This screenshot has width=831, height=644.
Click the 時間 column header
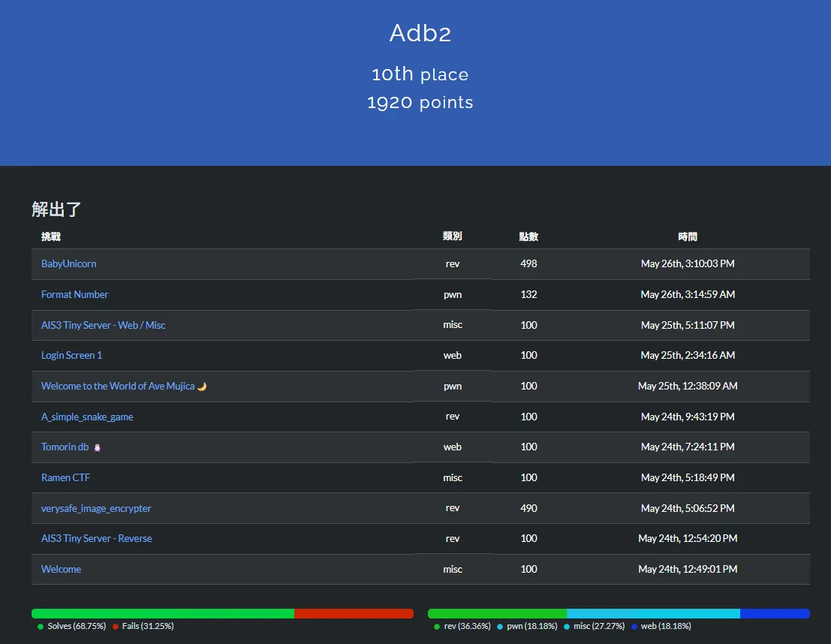[x=688, y=236]
